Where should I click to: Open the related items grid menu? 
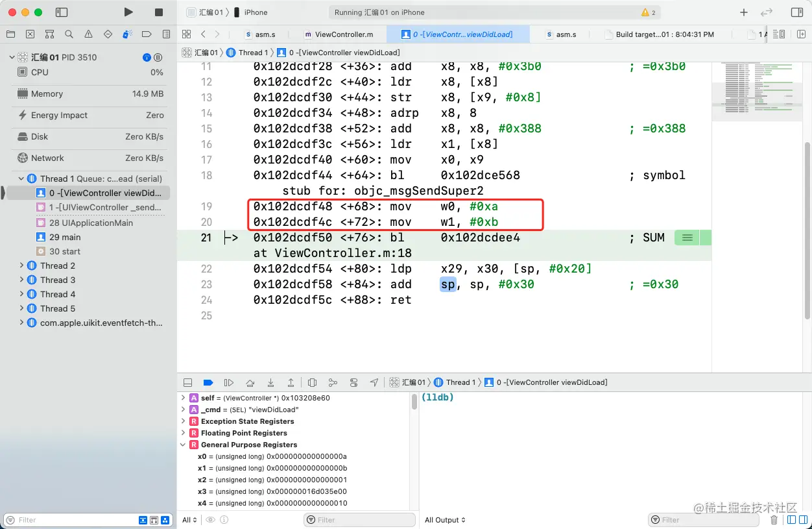pyautogui.click(x=186, y=34)
